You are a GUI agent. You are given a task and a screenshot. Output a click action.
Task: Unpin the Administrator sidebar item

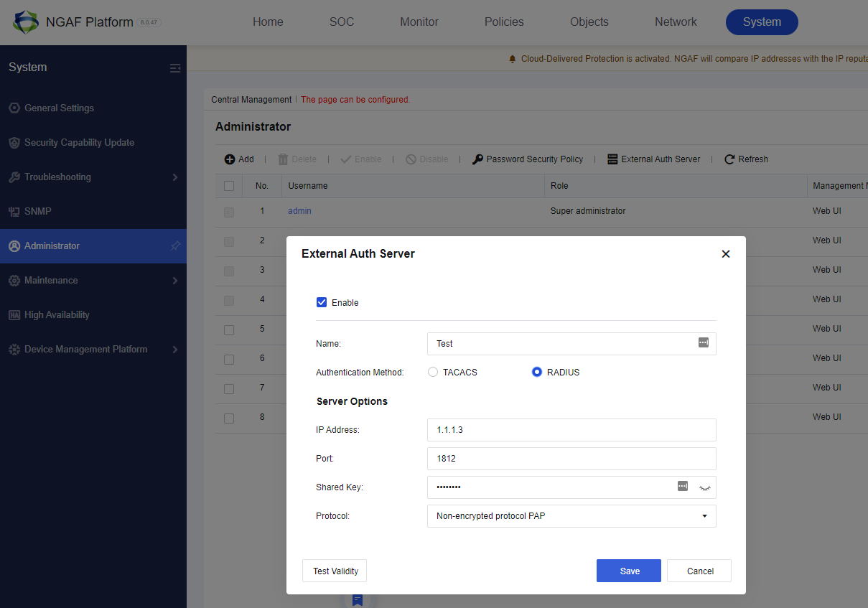[x=175, y=245]
